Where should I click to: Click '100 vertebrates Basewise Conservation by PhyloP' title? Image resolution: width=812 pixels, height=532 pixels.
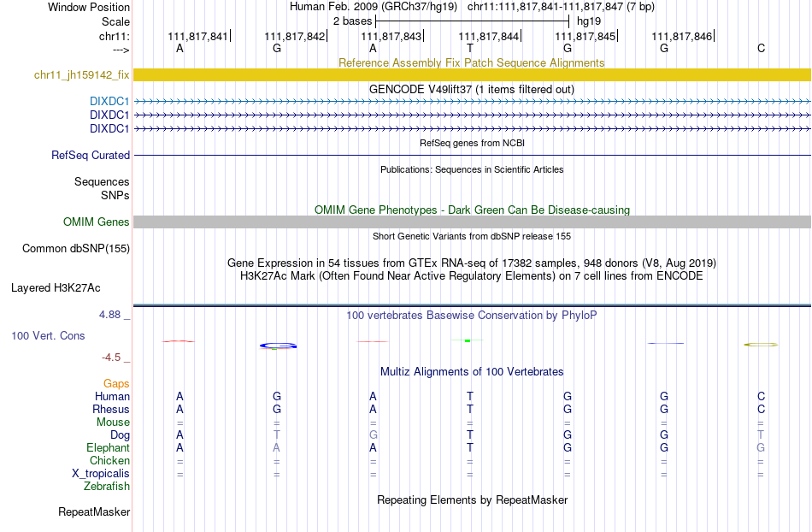tap(472, 316)
